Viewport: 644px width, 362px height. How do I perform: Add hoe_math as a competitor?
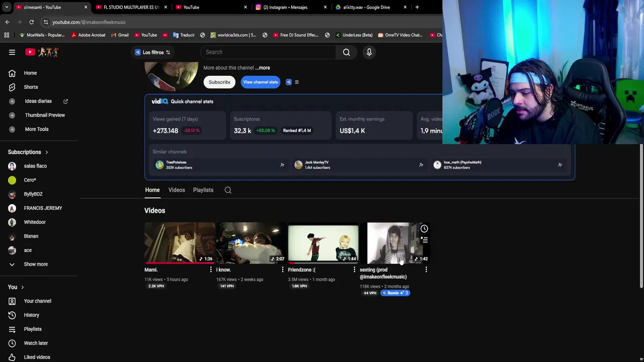[x=560, y=165]
